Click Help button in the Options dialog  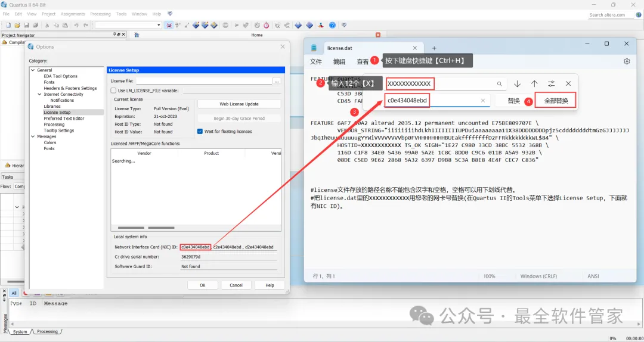270,285
